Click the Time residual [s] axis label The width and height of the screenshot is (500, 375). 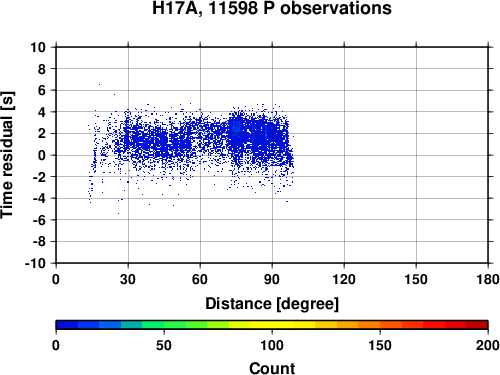(7, 155)
